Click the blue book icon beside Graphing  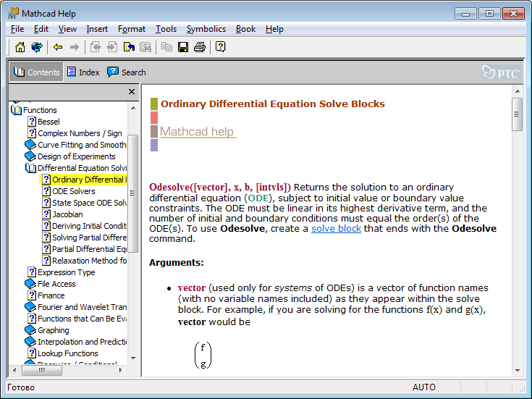click(30, 330)
